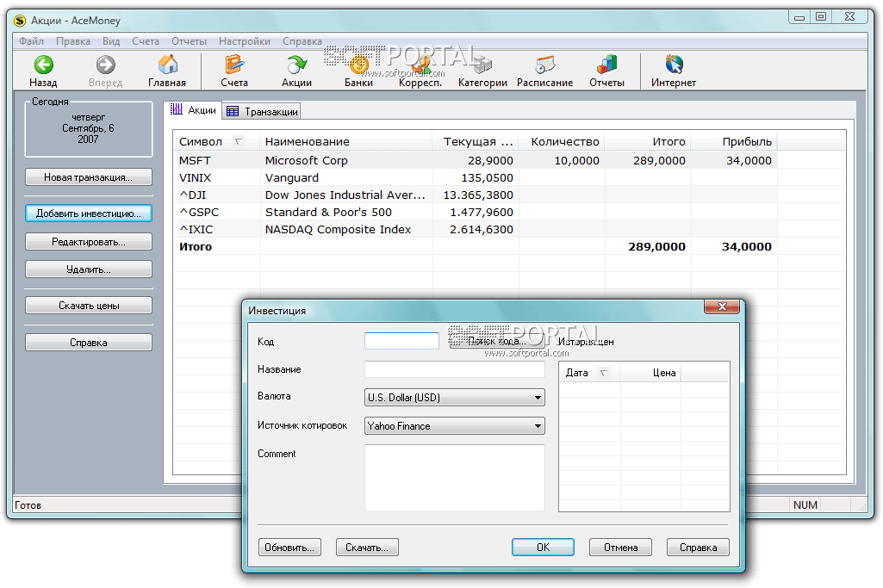Click Справка button in left sidebar
This screenshot has height=588, width=883.
click(x=89, y=343)
